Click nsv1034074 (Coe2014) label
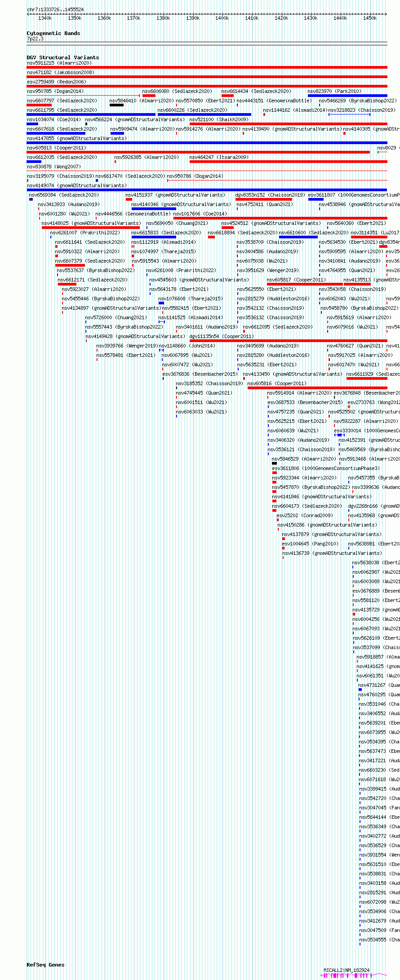 [x=54, y=119]
